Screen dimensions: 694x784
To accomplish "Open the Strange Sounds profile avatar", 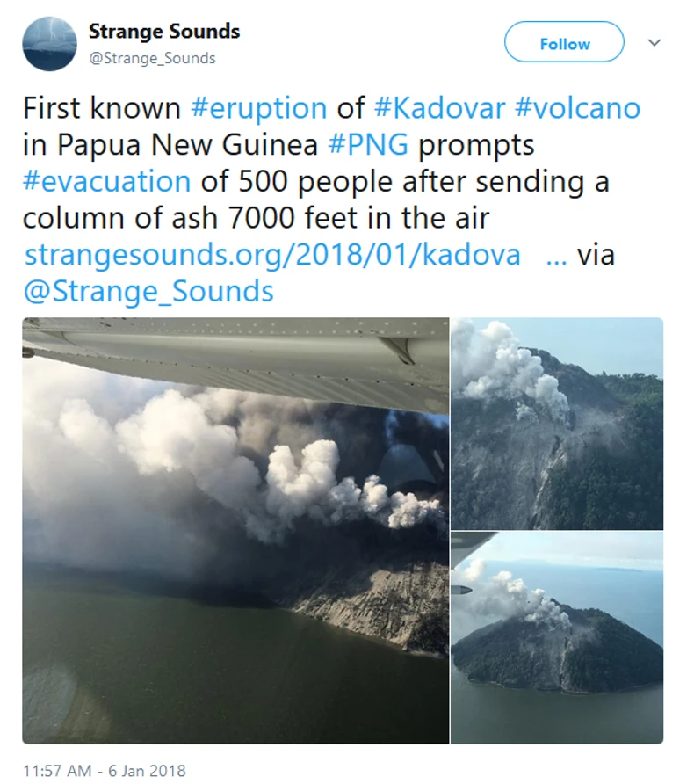I will pyautogui.click(x=49, y=43).
